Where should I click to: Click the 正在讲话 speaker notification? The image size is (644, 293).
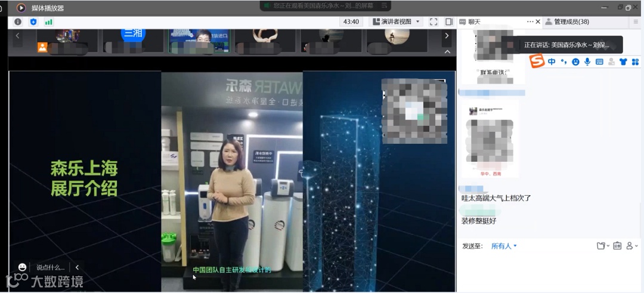tap(562, 45)
